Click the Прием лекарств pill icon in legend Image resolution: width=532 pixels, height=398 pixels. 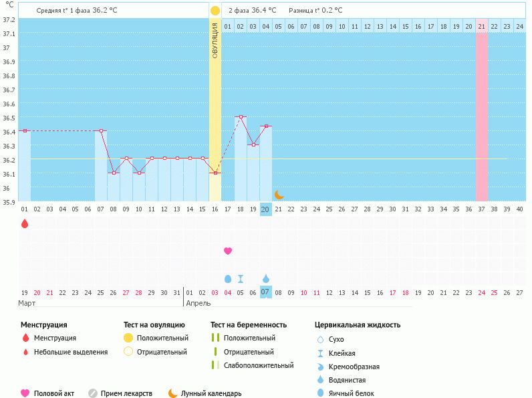click(x=93, y=393)
